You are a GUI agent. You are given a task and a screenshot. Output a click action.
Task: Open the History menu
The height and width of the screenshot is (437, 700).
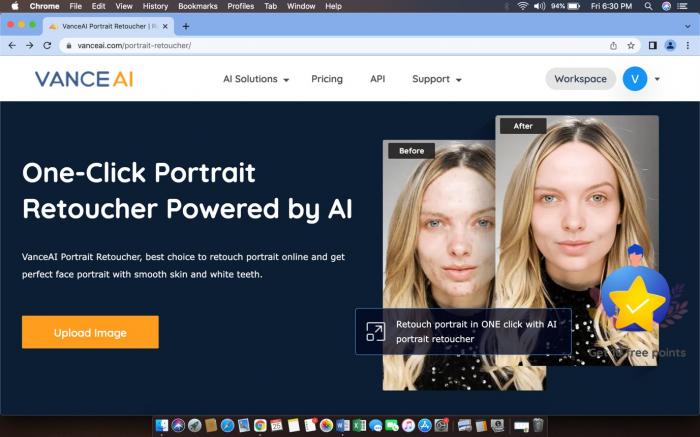[155, 6]
